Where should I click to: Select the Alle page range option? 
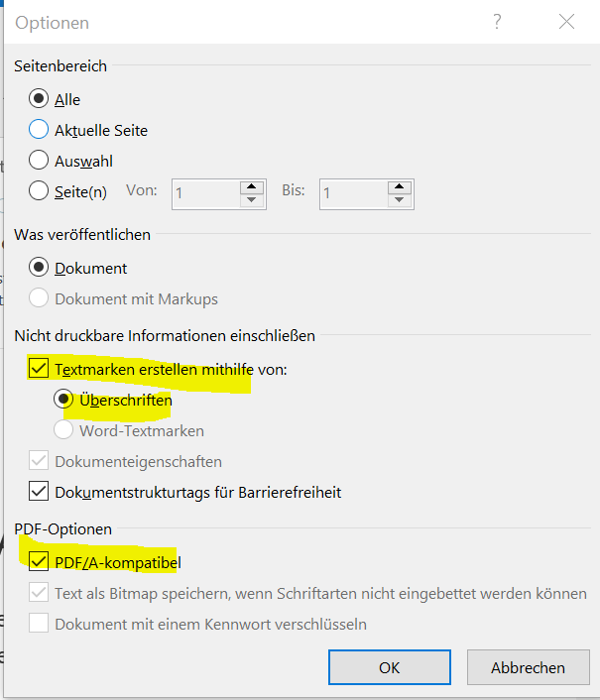[x=40, y=99]
